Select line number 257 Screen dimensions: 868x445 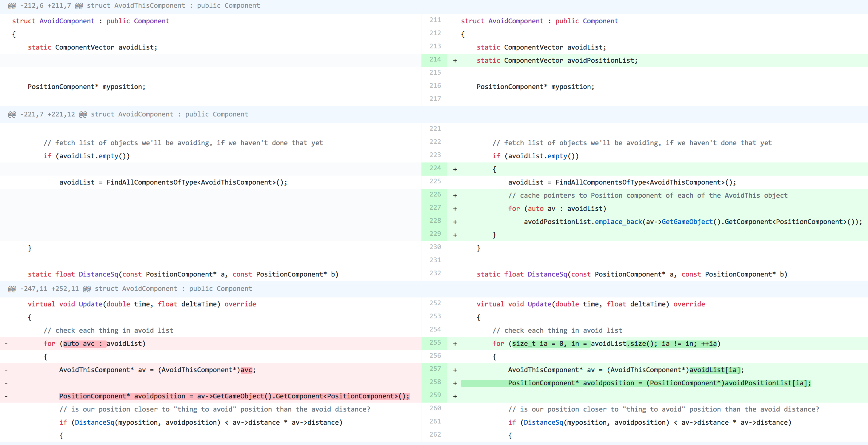[435, 369]
